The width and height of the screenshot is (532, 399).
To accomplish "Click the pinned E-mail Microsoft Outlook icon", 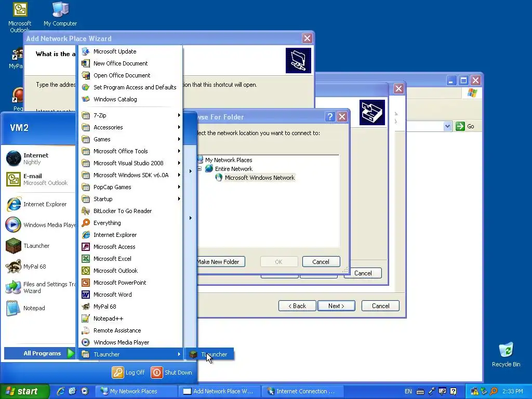I will pos(14,179).
